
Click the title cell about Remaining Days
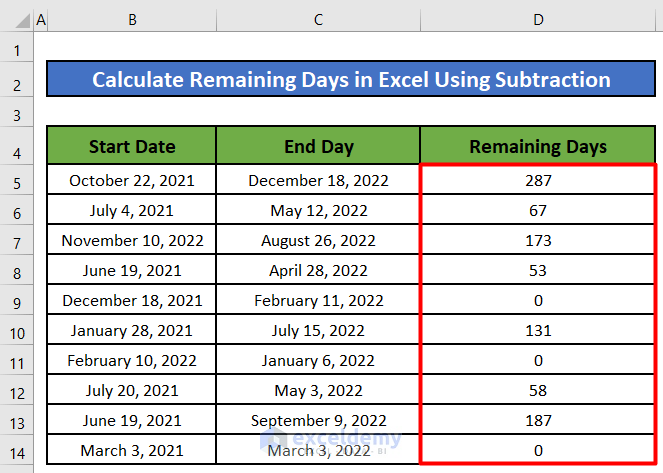351,80
